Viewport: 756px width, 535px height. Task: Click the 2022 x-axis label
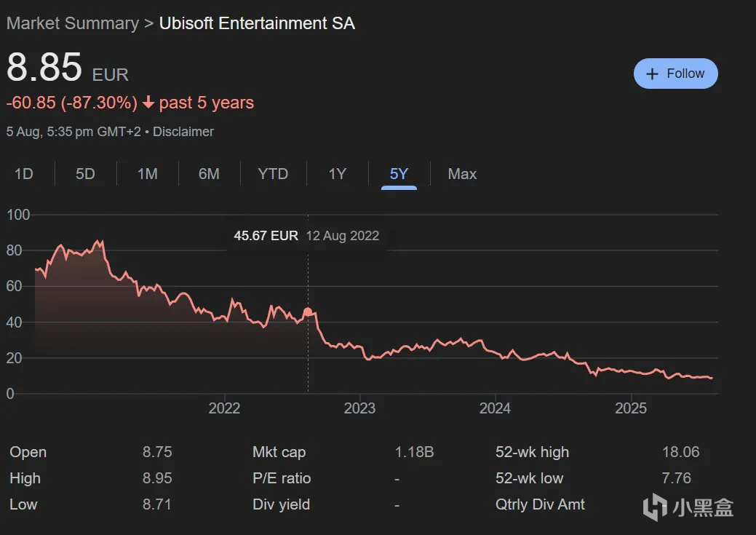[224, 408]
